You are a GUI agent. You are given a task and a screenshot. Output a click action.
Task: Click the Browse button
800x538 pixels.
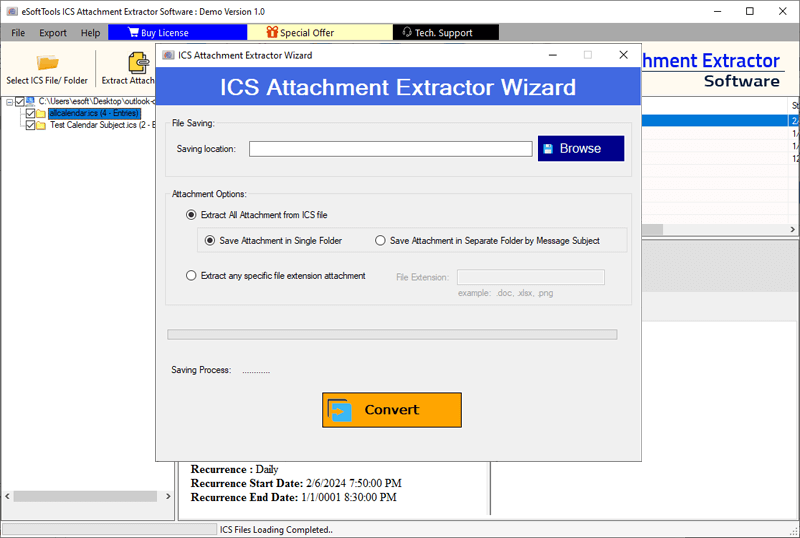click(x=581, y=149)
